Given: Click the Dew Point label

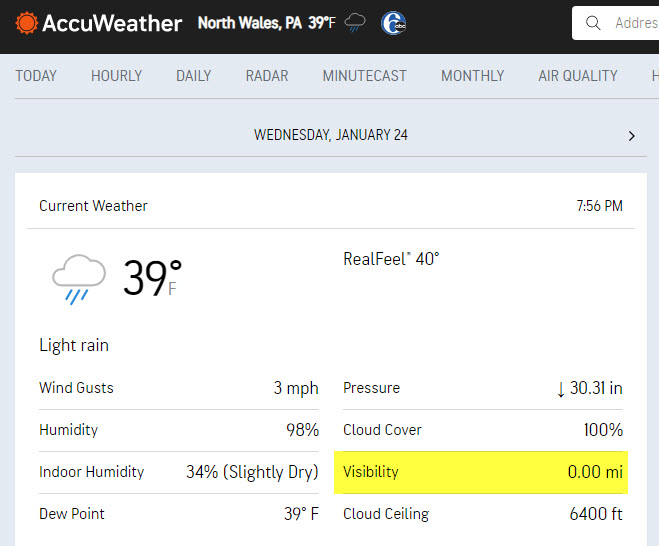Looking at the screenshot, I should click(72, 514).
